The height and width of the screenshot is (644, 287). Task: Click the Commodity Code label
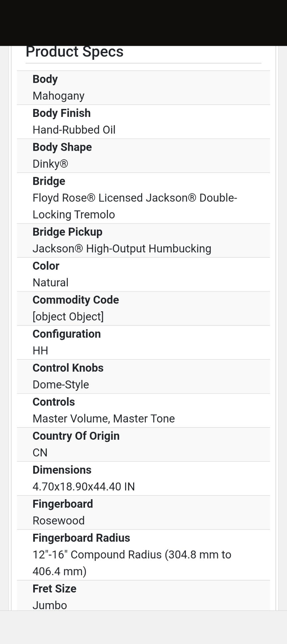point(76,300)
